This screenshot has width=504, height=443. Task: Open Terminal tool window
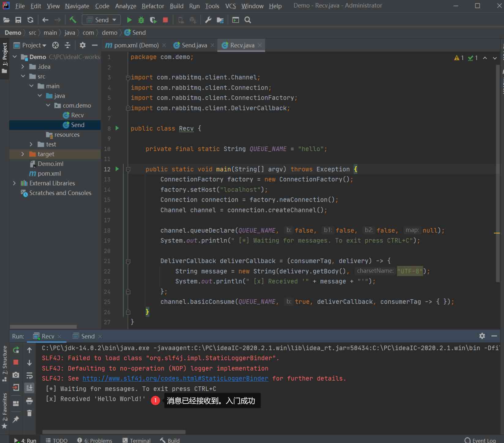[x=136, y=440]
